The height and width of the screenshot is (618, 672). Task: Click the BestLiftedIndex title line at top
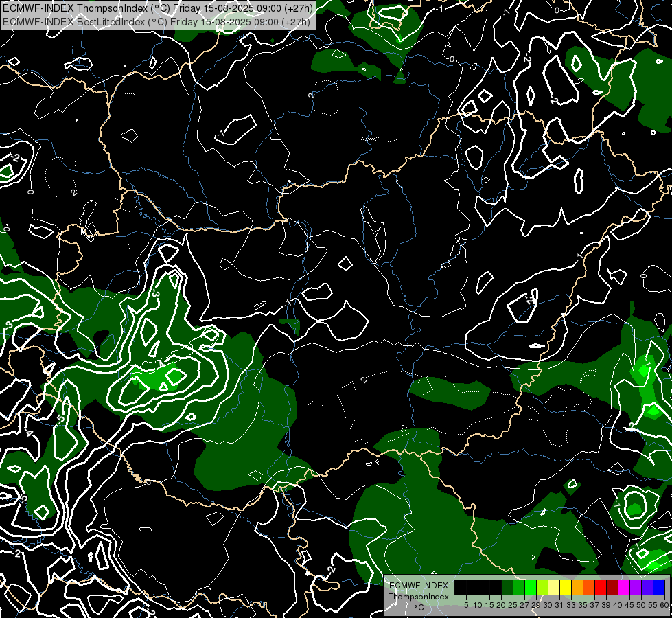(x=156, y=21)
